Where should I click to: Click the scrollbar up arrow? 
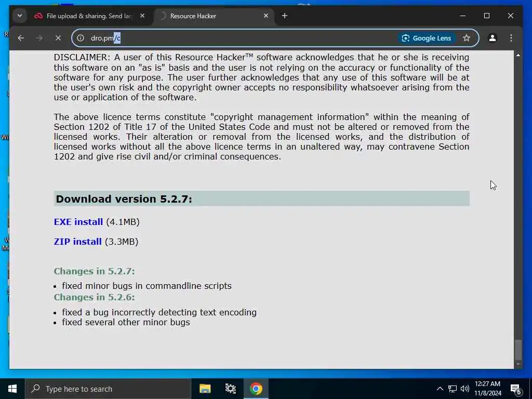point(518,55)
